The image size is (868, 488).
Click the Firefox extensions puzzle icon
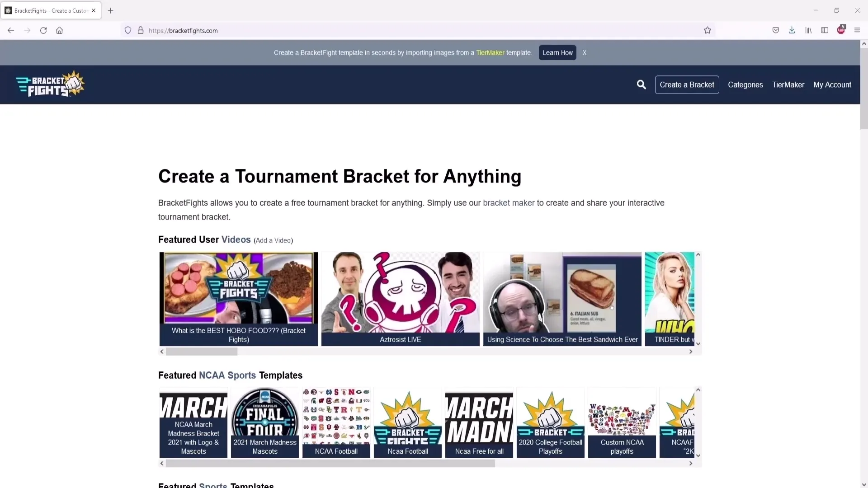(x=841, y=30)
